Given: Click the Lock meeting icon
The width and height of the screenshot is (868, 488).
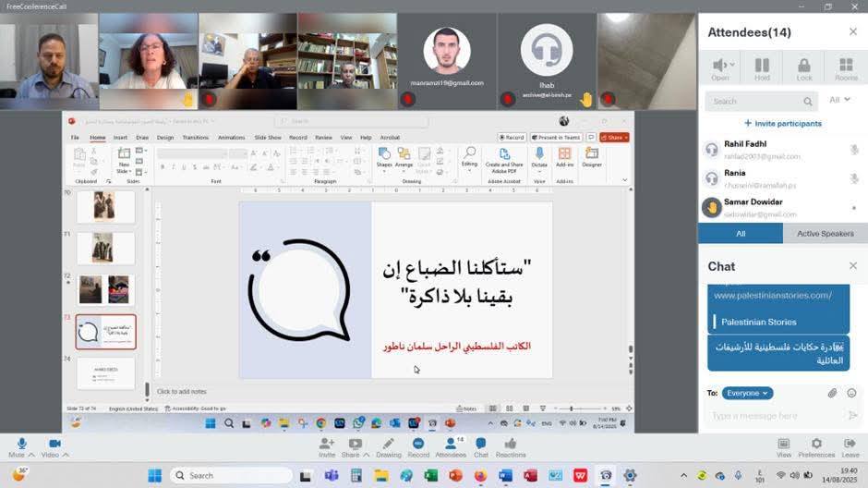Looking at the screenshot, I should click(x=804, y=67).
